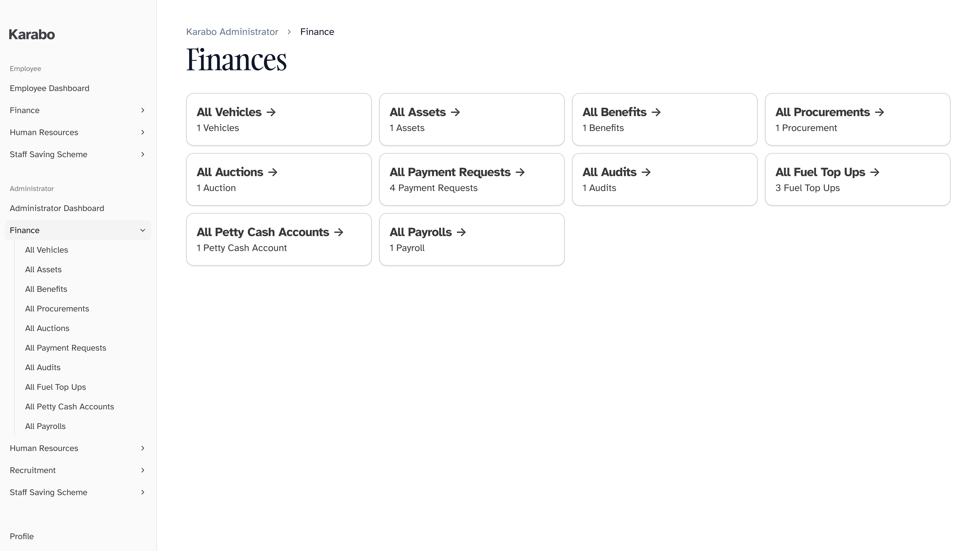Screen dimensions: 980x551
Task: Click the arrow icon on All Auctions card
Action: [273, 172]
